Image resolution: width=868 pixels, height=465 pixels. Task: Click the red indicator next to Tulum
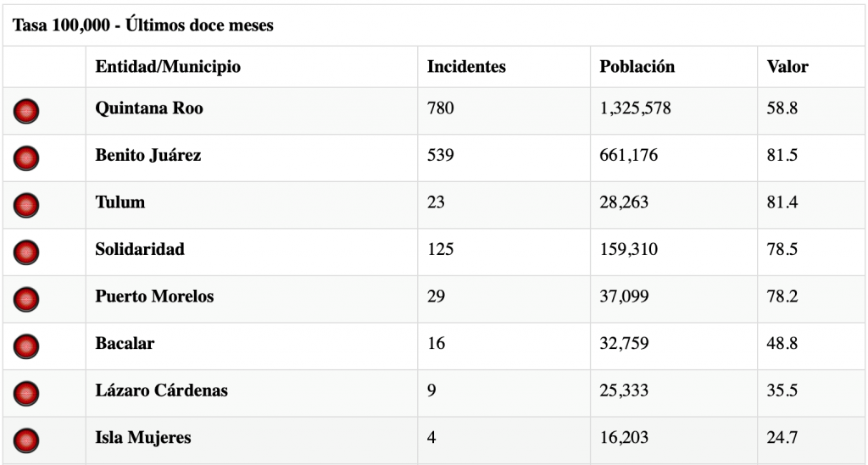click(27, 205)
